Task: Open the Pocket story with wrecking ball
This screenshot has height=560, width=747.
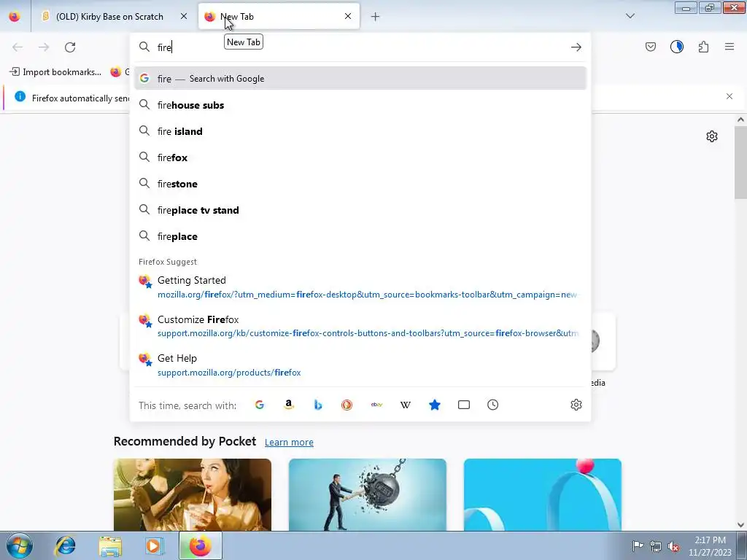Action: click(368, 494)
